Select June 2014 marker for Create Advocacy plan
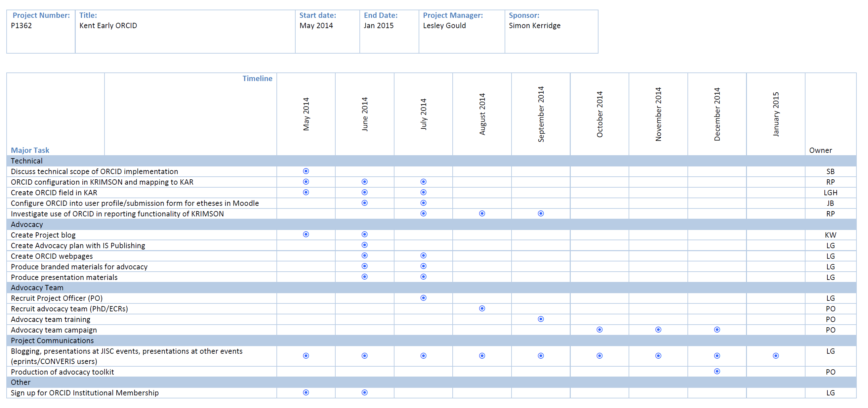The width and height of the screenshot is (868, 408). tap(364, 245)
